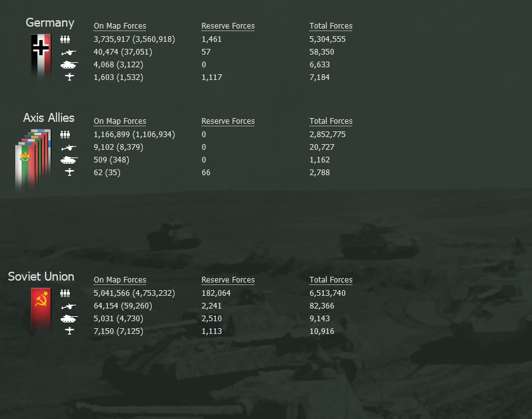Select Germany total 6,633
Image resolution: width=532 pixels, height=419 pixels.
(x=319, y=65)
